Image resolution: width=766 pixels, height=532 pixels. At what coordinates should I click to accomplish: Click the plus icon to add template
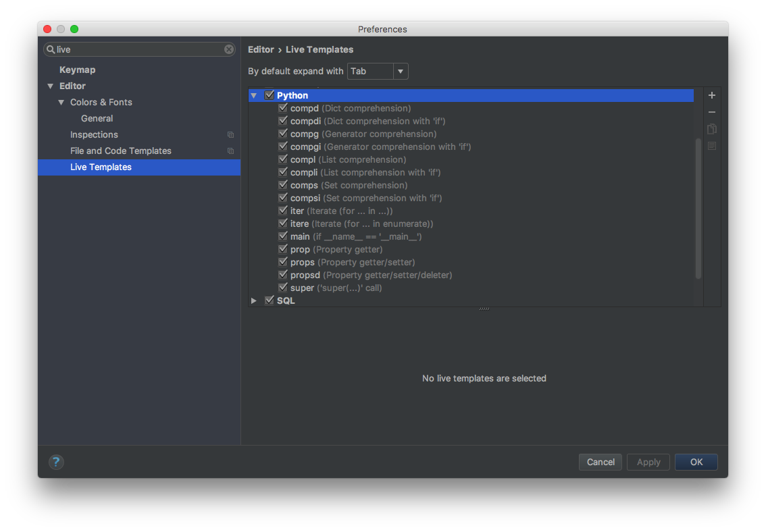point(712,95)
